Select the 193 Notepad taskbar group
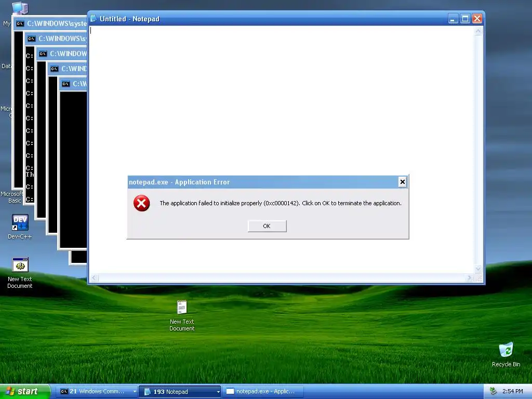Image resolution: width=532 pixels, height=399 pixels. 180,392
